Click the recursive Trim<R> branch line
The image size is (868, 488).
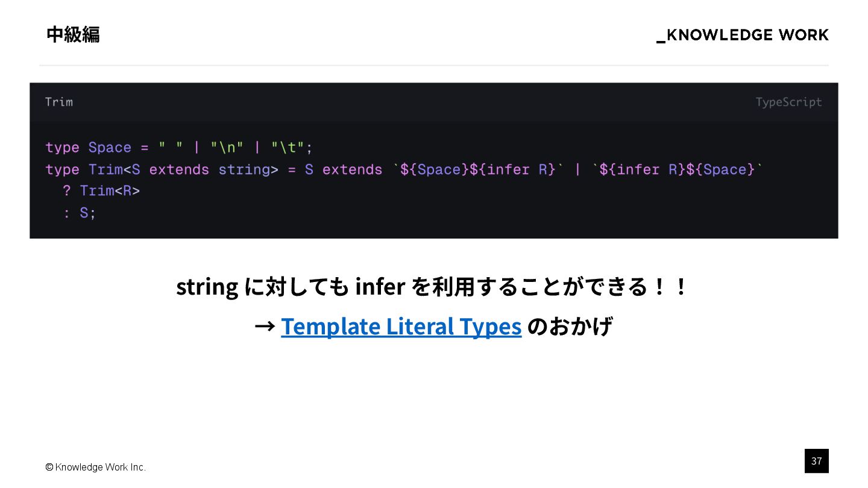click(x=101, y=191)
